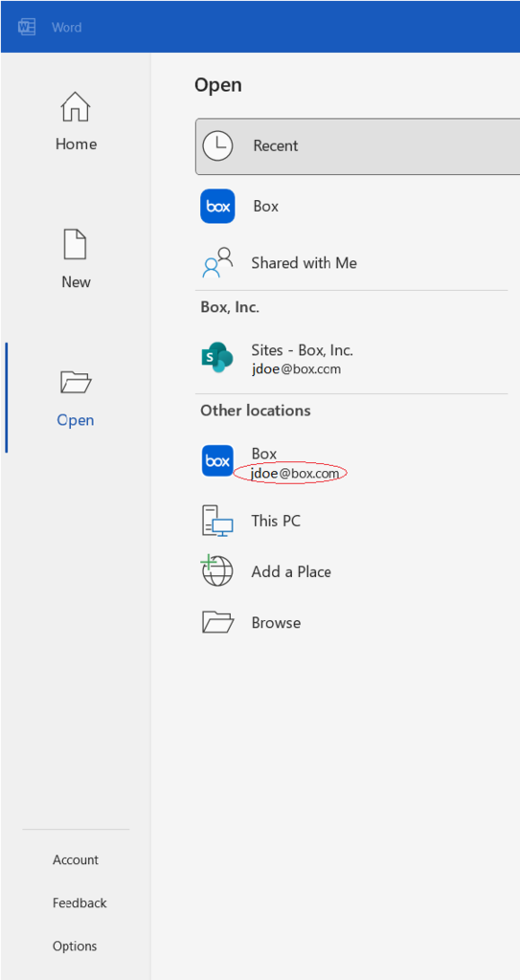Image resolution: width=520 pixels, height=980 pixels.
Task: Open Word Options
Action: 75,947
